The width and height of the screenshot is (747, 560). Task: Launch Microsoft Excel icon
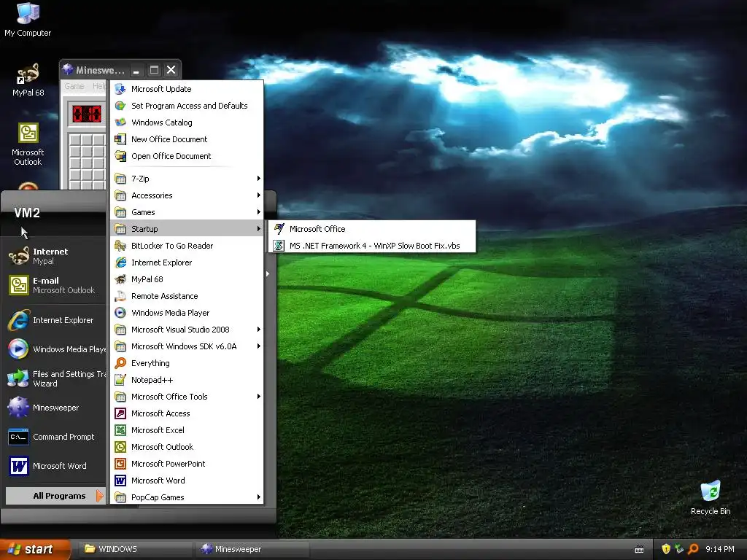[x=120, y=430]
